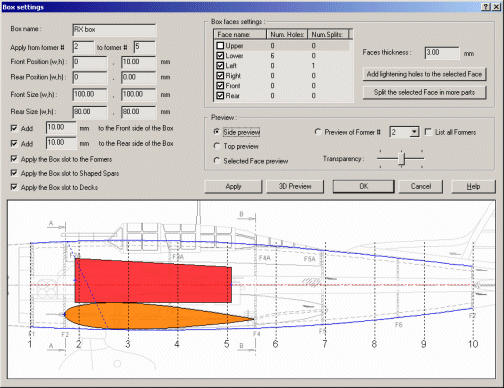Open the former number dropdown
The image size is (504, 388).
pyautogui.click(x=414, y=132)
